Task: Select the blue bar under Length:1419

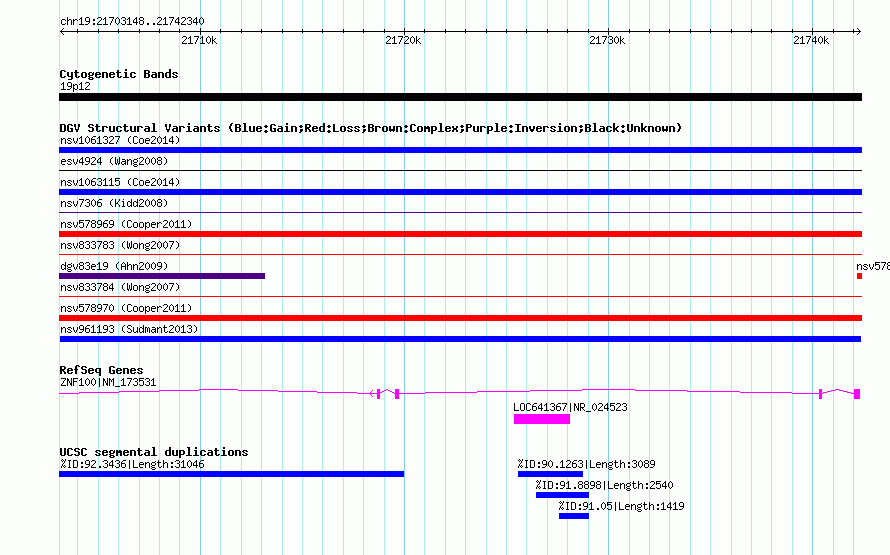Action: [573, 516]
